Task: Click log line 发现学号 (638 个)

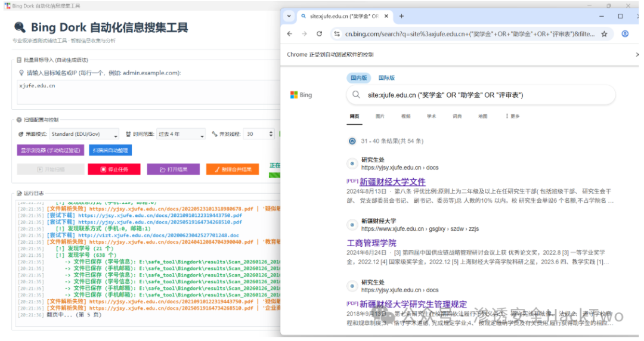Action: (86, 255)
